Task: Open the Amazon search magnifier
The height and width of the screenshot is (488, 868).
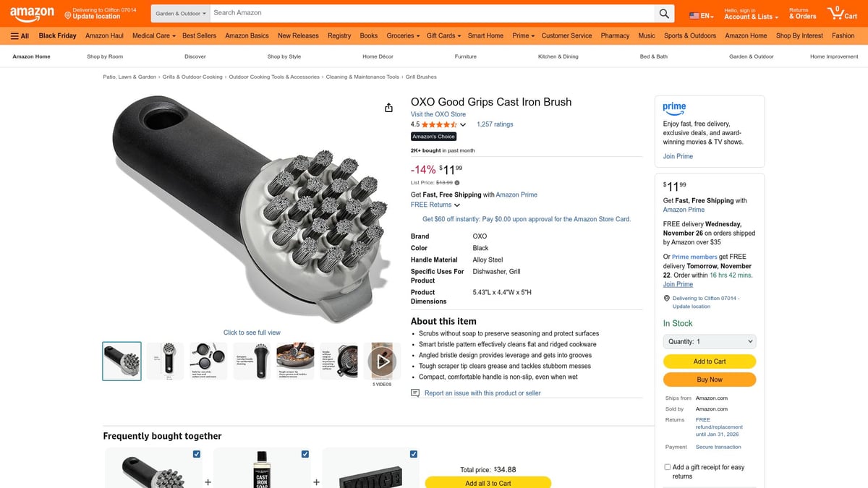Action: tap(663, 12)
